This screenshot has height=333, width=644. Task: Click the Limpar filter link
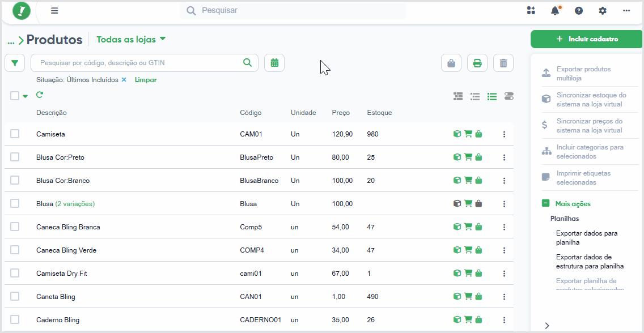coord(145,80)
